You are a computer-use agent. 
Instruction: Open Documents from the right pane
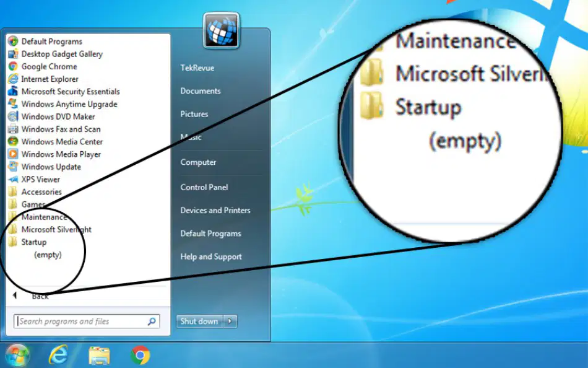tap(201, 91)
